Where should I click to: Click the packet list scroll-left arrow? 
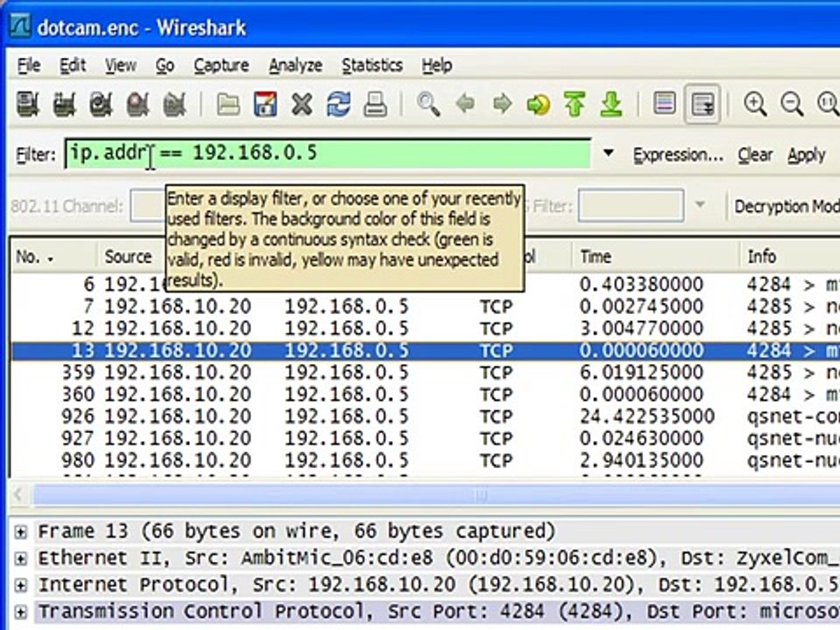[x=18, y=494]
